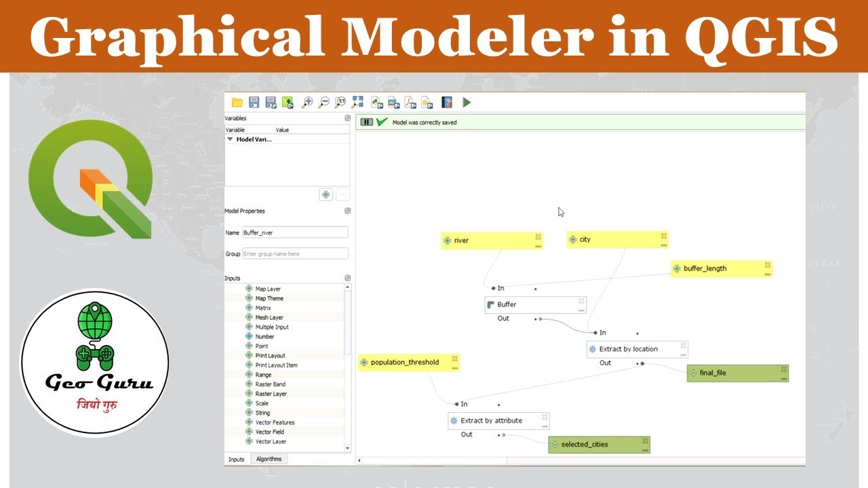Export model as Python script icon
This screenshot has width=868, height=488.
pyautogui.click(x=377, y=102)
